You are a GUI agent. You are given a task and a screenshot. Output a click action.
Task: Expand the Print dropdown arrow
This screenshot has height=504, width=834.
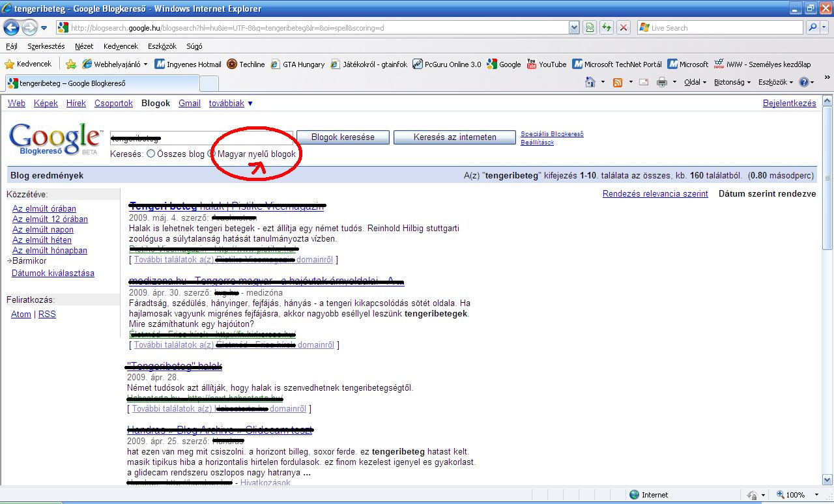tap(674, 82)
